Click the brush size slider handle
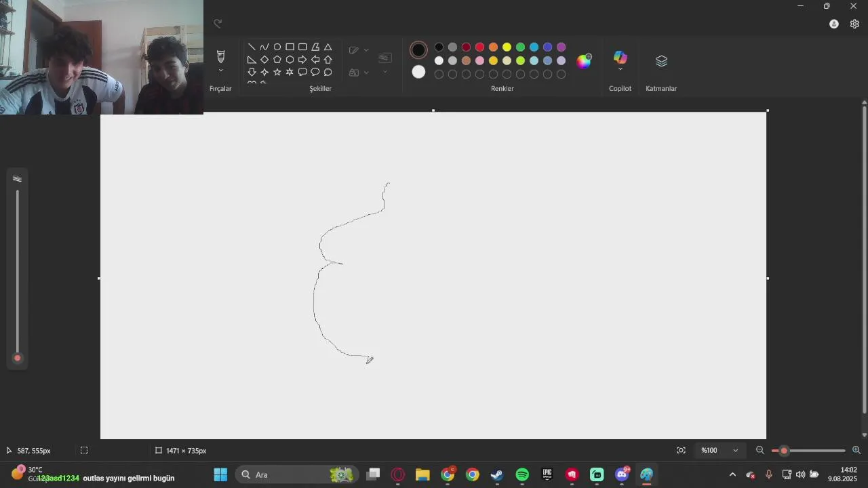This screenshot has height=488, width=868. pyautogui.click(x=18, y=359)
